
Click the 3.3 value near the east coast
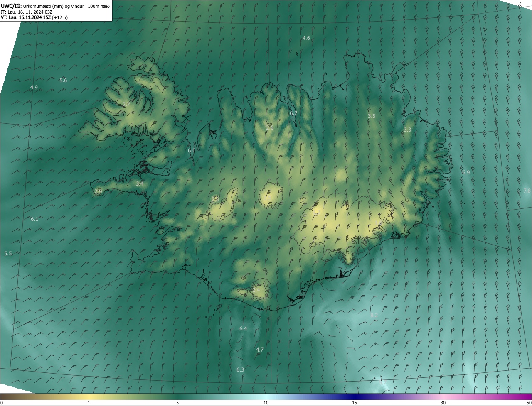(407, 130)
